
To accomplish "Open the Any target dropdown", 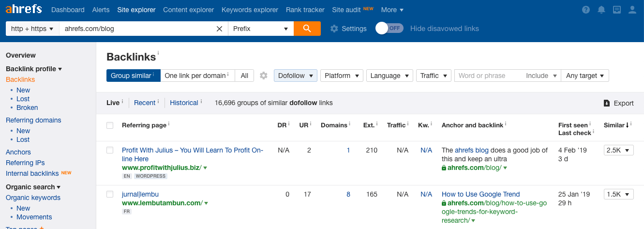I will [x=585, y=76].
